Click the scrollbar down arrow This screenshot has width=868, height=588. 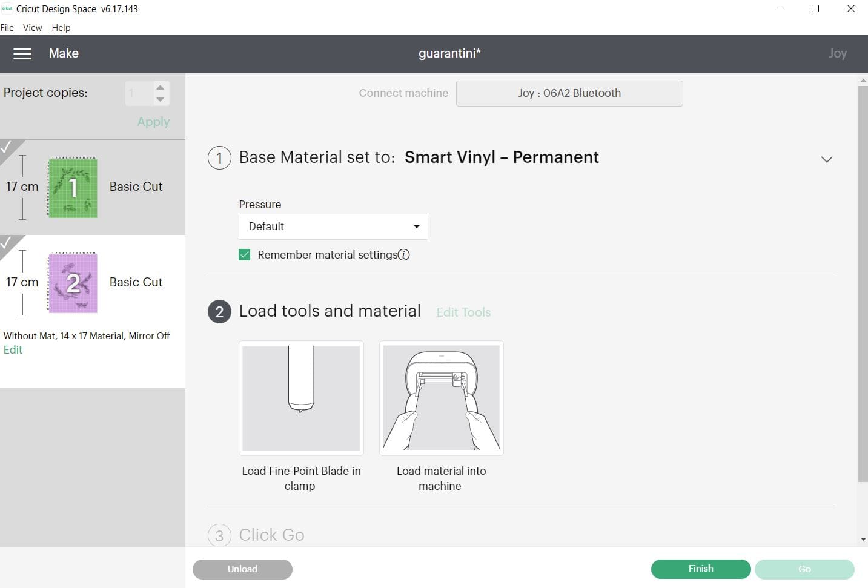point(863,539)
